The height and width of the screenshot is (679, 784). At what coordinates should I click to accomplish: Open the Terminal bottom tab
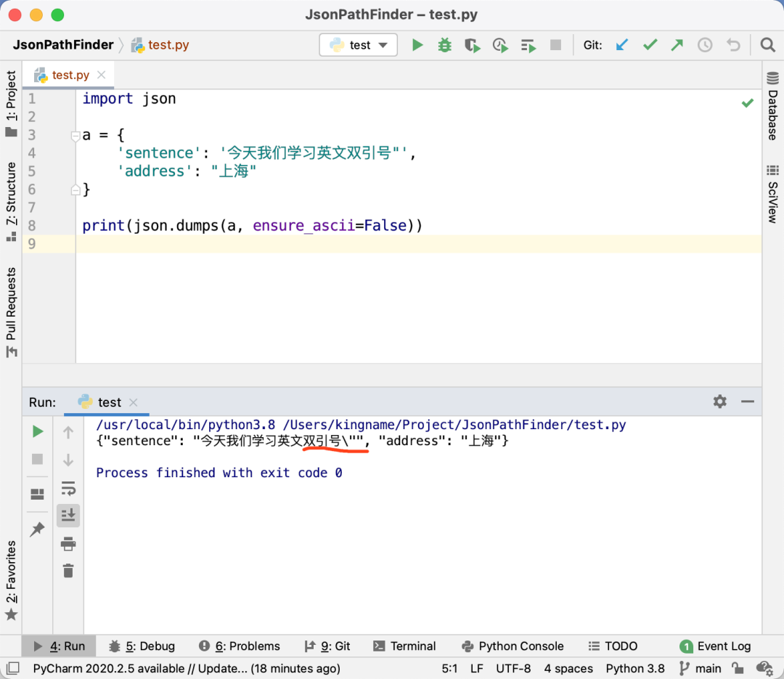(x=405, y=646)
